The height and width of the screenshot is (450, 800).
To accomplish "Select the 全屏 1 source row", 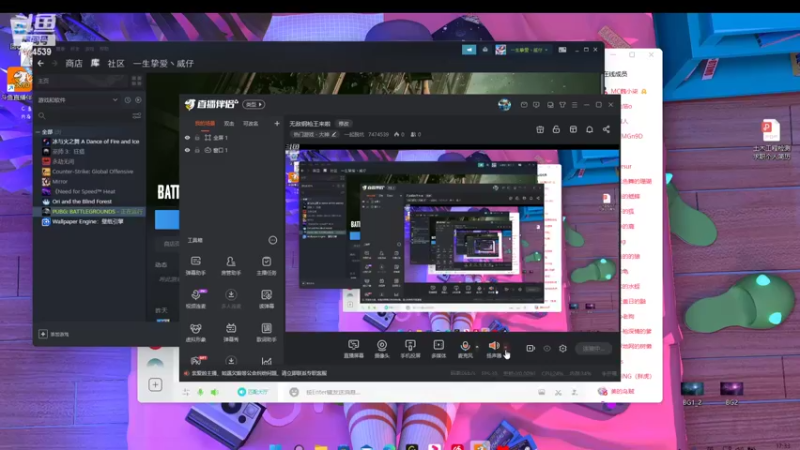I will pos(232,138).
